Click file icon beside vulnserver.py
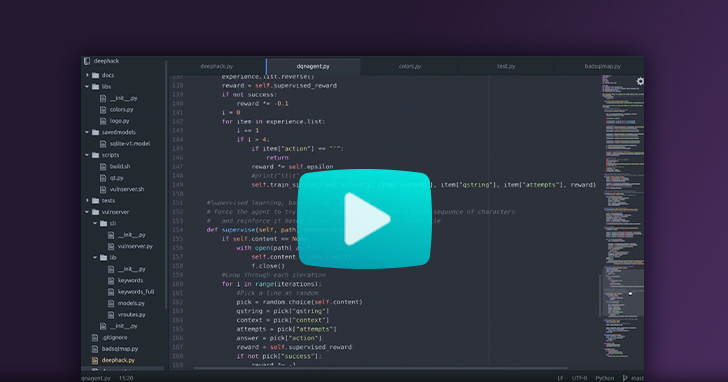728x382 pixels. point(111,246)
